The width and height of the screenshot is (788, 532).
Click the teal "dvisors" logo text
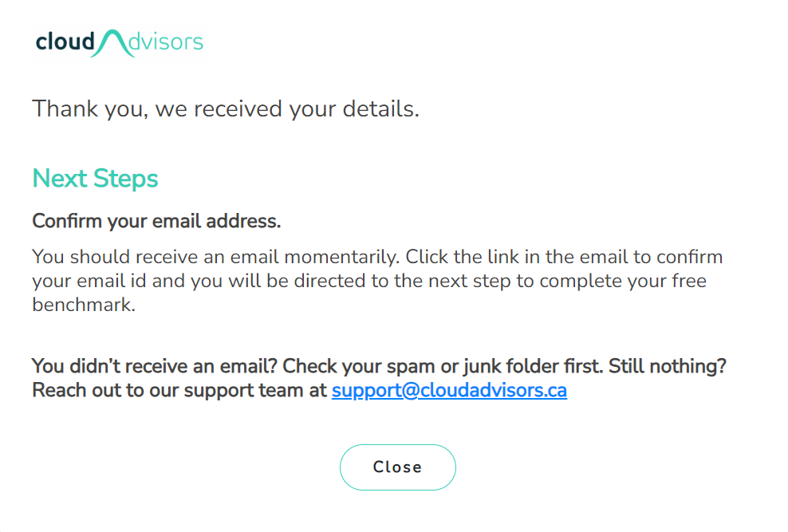pyautogui.click(x=166, y=41)
